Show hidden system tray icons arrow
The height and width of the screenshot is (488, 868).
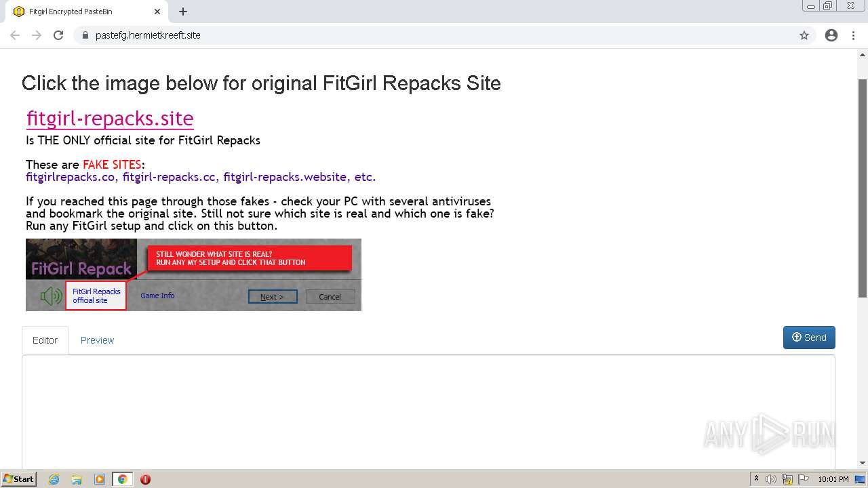[756, 479]
